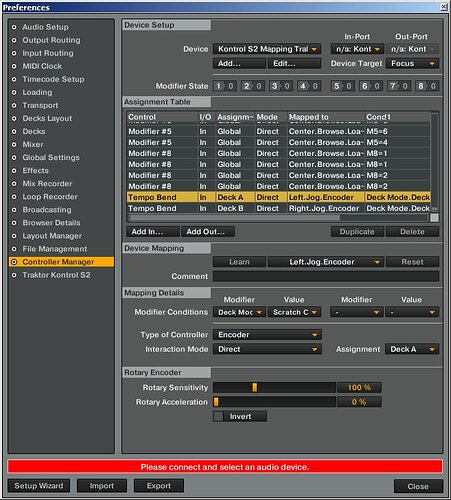Screen dimensions: 451x500
Task: Open the MIDI Clock preferences page
Action: pyautogui.click(x=42, y=66)
